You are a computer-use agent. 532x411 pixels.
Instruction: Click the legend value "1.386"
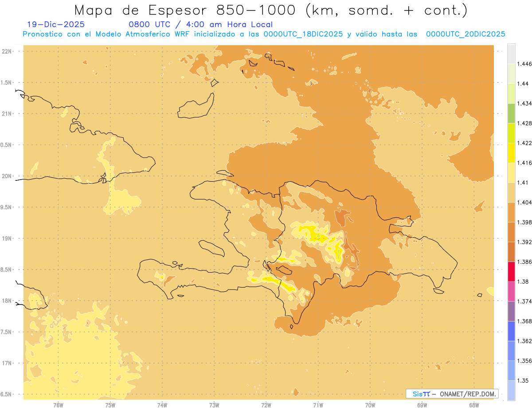(524, 262)
